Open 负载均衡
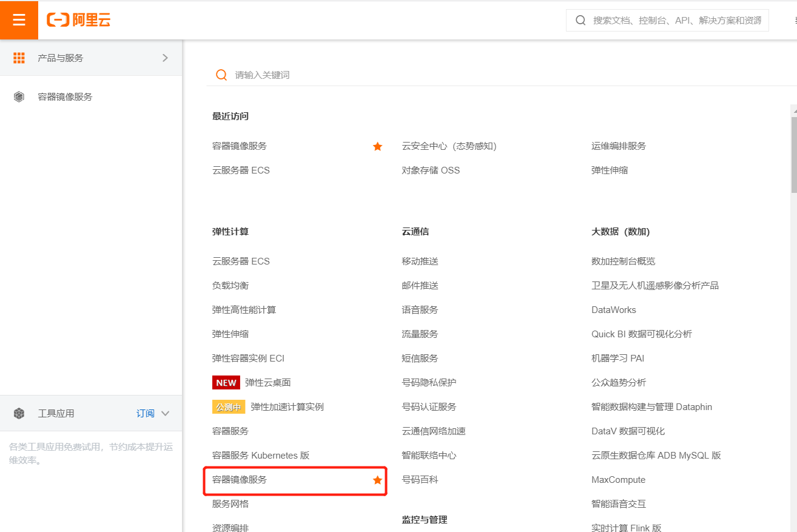 pos(230,286)
